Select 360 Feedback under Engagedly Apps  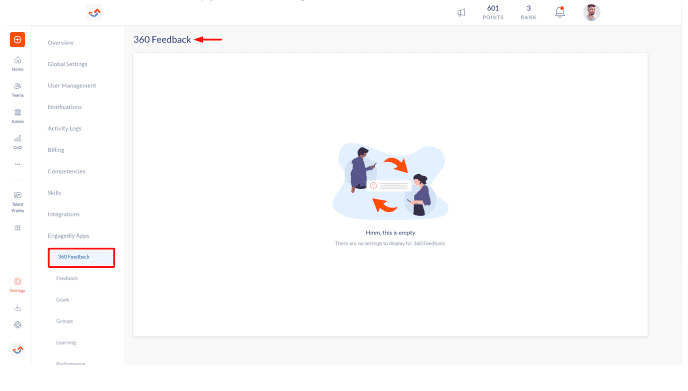coord(81,258)
